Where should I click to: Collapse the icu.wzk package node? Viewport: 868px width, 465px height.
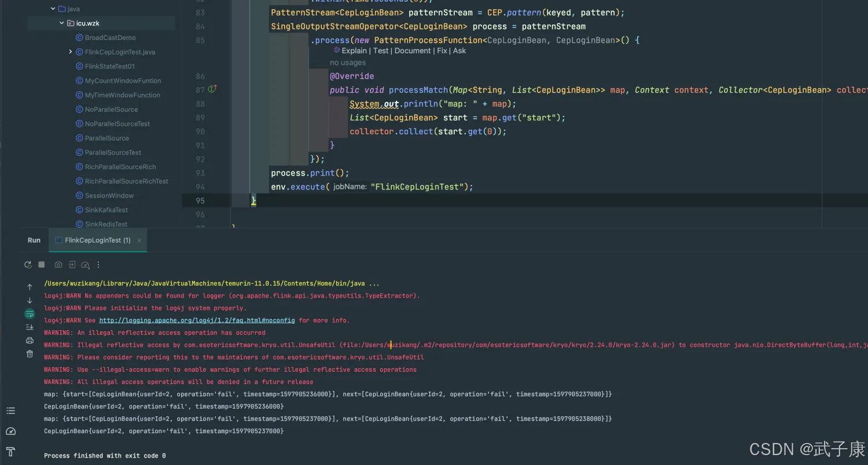click(62, 23)
